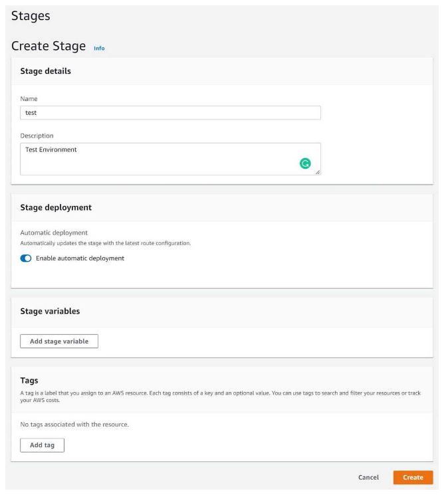
Task: Click 'Automatically updates the stage' helper text
Action: 106,243
